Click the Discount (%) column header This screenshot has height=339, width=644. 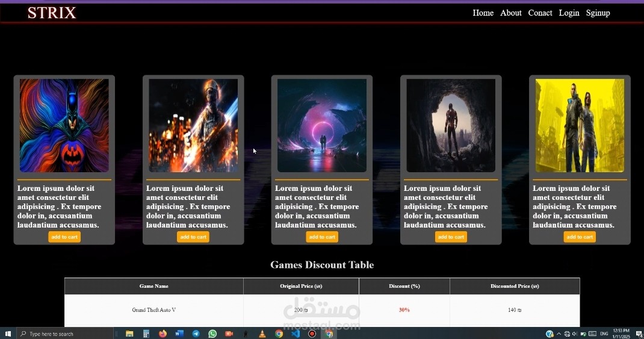point(404,286)
